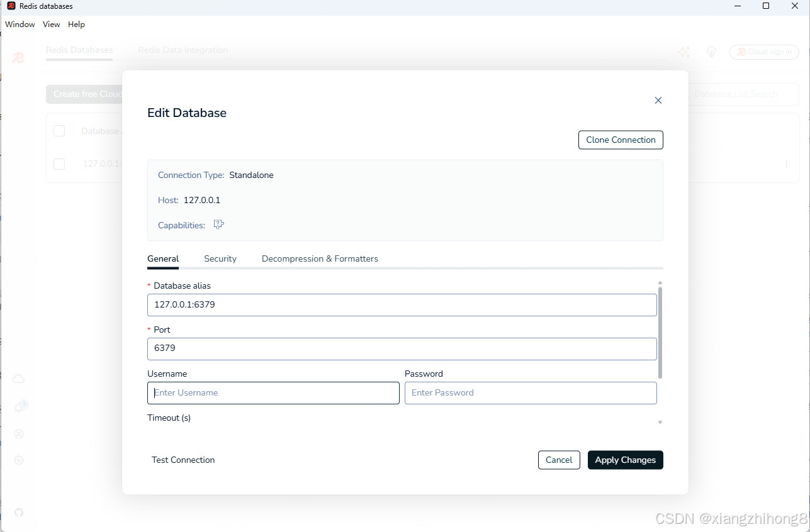Open the View menu
The height and width of the screenshot is (532, 810).
click(52, 25)
